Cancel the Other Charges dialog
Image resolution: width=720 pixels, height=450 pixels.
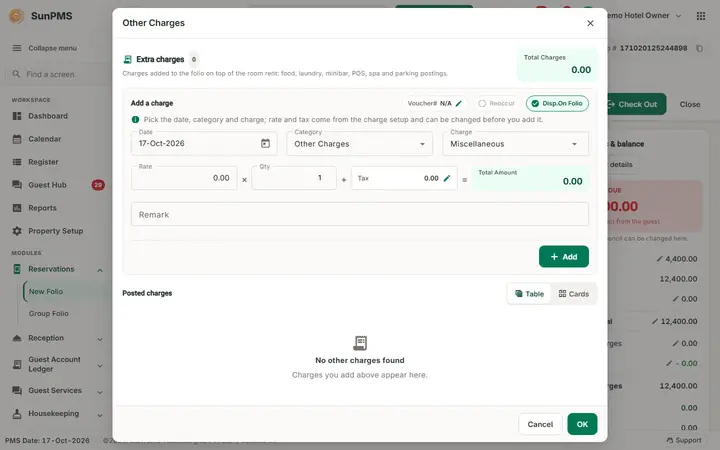(540, 424)
